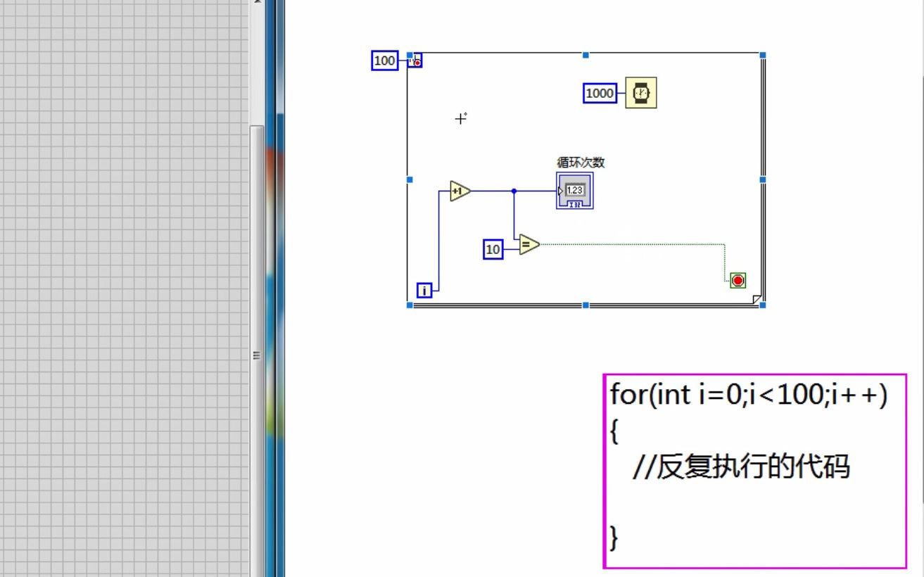This screenshot has height=577, width=924.
Task: Click the //反复执行的代码 comment text
Action: 742,467
